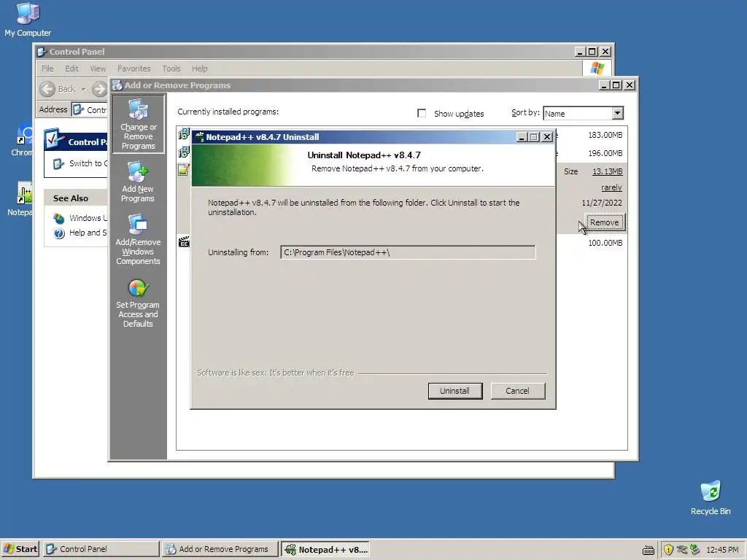Click the Windows Update icon under See Also
747x560 pixels.
[x=59, y=218]
